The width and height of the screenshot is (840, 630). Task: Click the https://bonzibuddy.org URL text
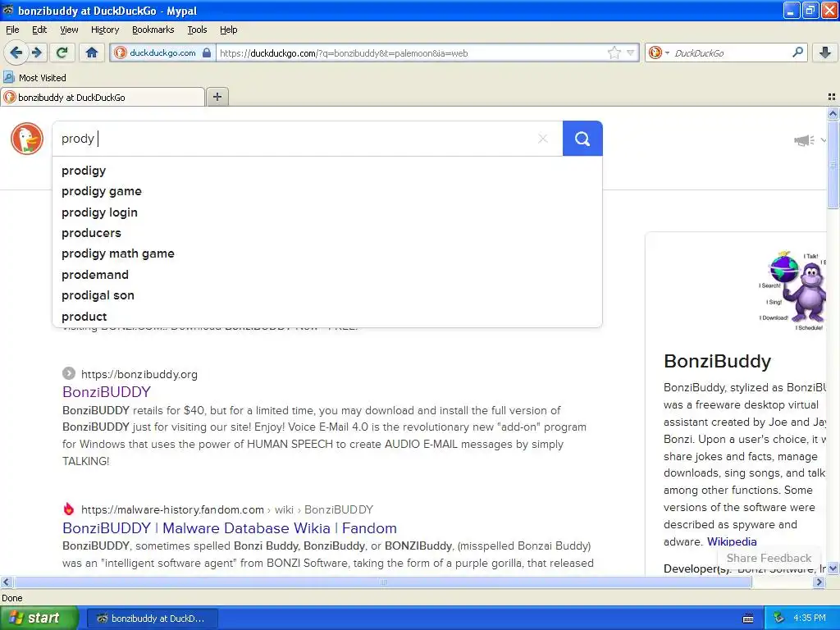coord(139,374)
